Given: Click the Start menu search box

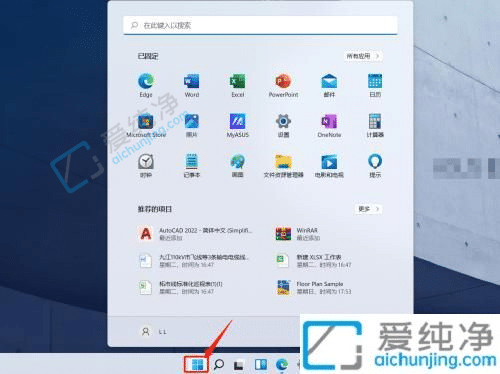Looking at the screenshot, I should pos(260,25).
